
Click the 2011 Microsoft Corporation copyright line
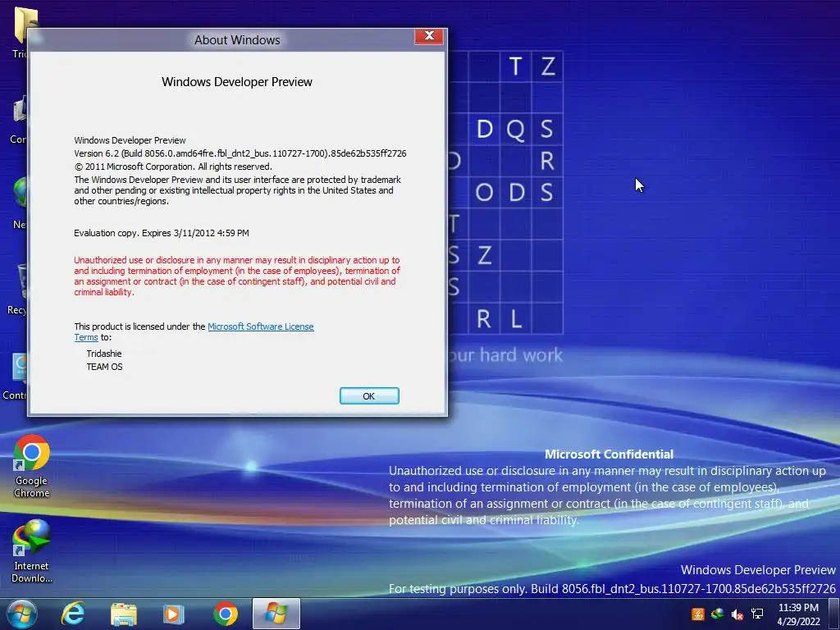(173, 167)
